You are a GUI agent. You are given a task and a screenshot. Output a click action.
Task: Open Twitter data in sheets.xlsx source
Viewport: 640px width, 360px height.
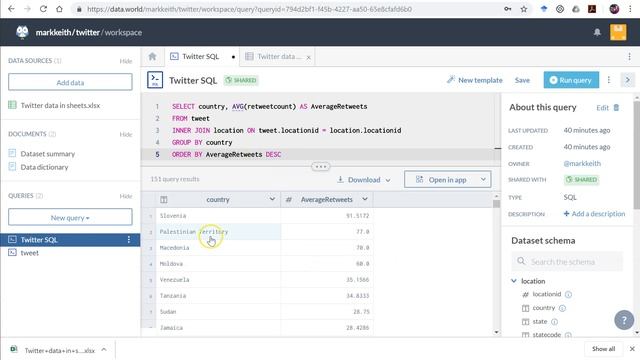(x=60, y=105)
